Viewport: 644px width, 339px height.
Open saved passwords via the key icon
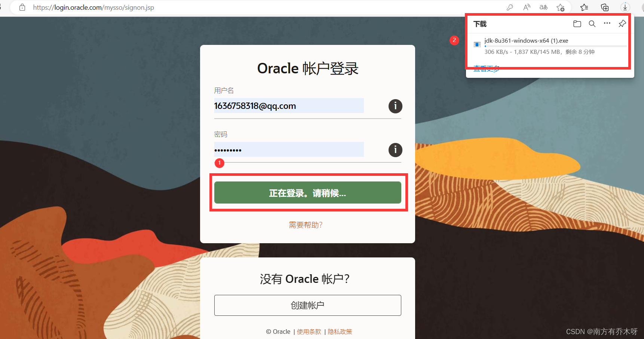pos(510,7)
